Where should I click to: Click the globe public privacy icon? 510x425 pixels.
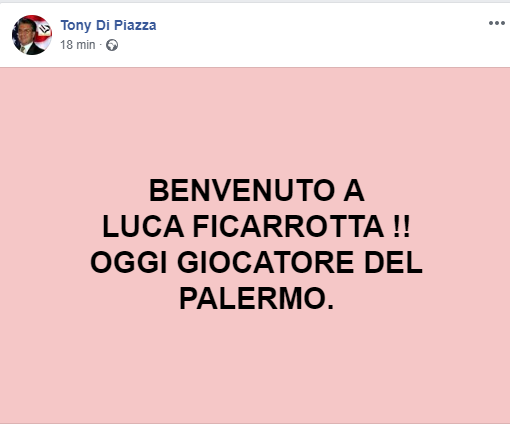pyautogui.click(x=112, y=45)
